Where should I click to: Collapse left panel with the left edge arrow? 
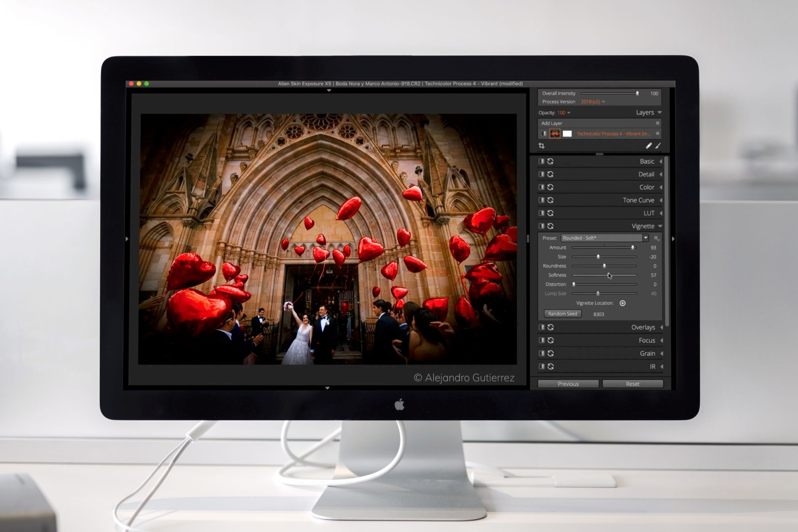pos(127,239)
